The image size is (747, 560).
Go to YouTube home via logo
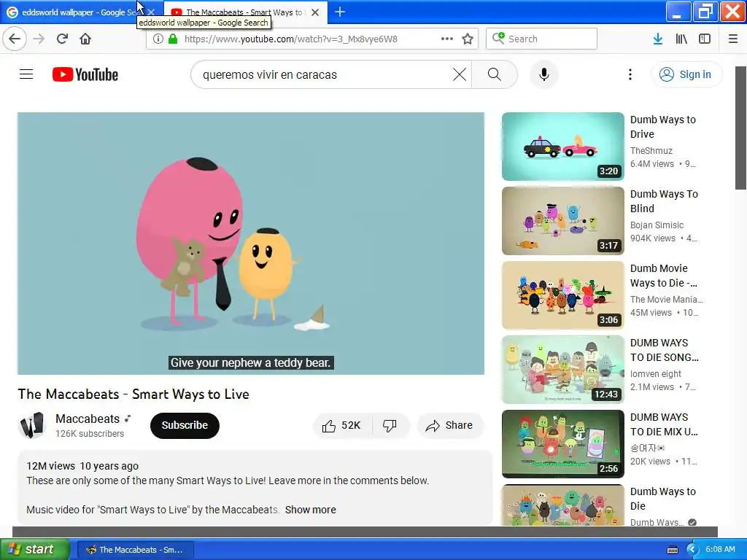click(85, 74)
